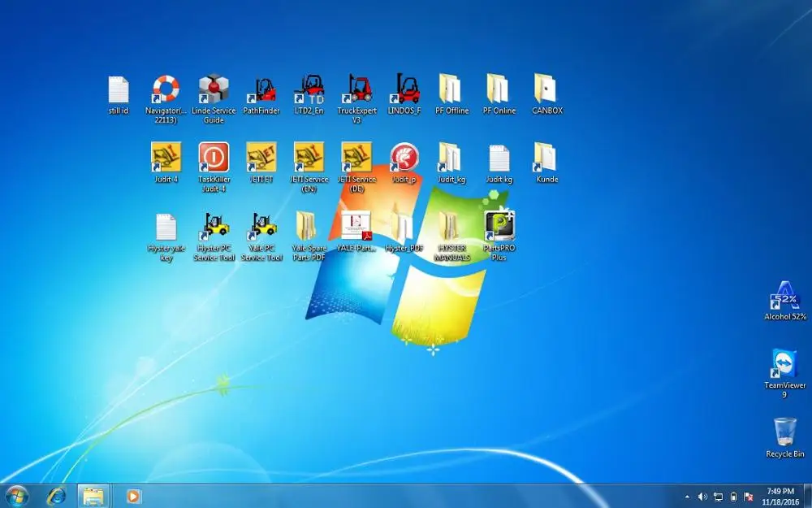This screenshot has height=508, width=812.
Task: Select the Judit-4 shortcut icon
Action: pyautogui.click(x=166, y=157)
